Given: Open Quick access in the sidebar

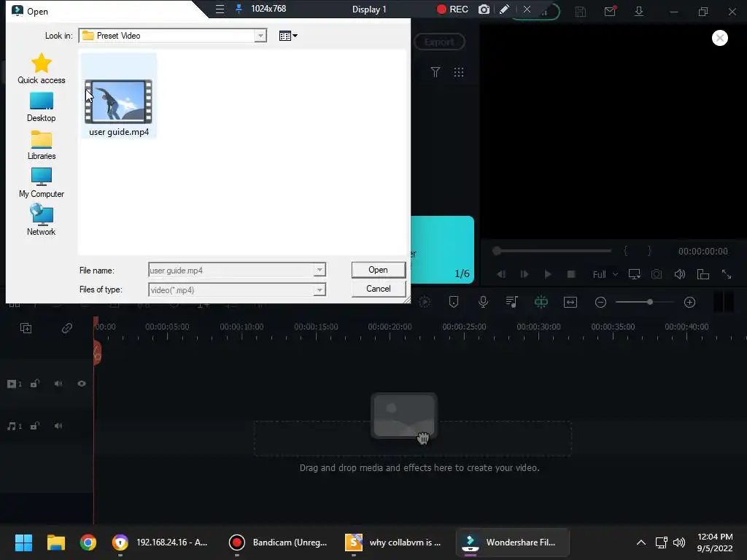Looking at the screenshot, I should (42, 69).
